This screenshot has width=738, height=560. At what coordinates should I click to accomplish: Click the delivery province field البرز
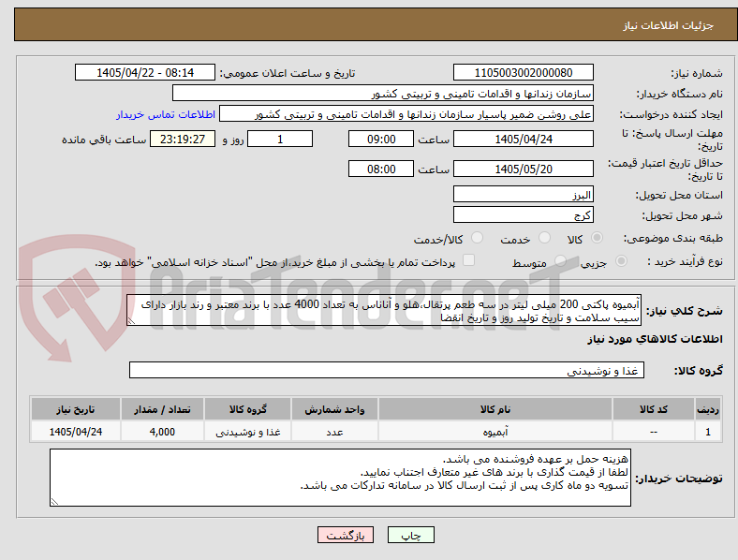524,194
